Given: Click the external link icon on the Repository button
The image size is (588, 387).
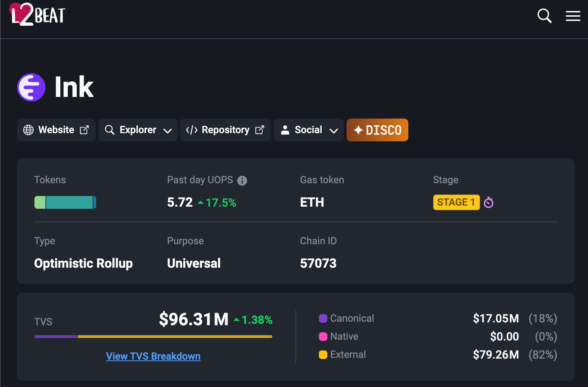Looking at the screenshot, I should (260, 130).
